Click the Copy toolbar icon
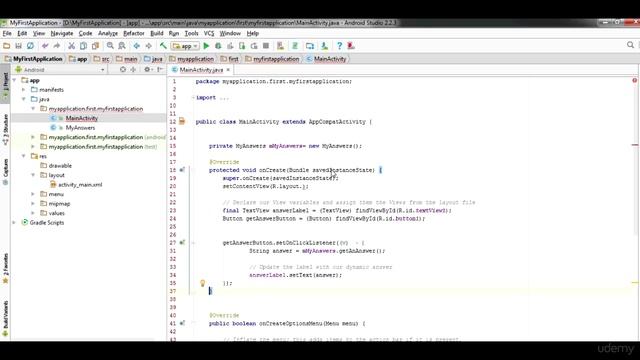This screenshot has height=360, width=640. (x=83, y=46)
